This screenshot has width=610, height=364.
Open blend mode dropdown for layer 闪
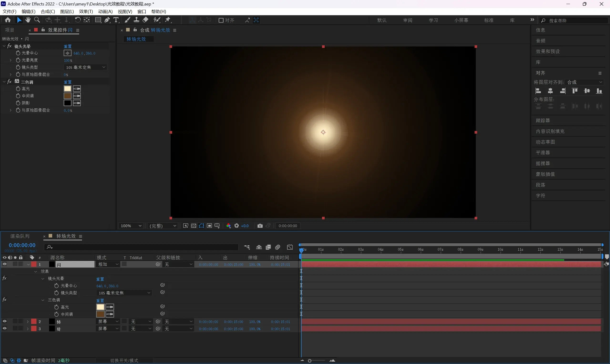[108, 264]
